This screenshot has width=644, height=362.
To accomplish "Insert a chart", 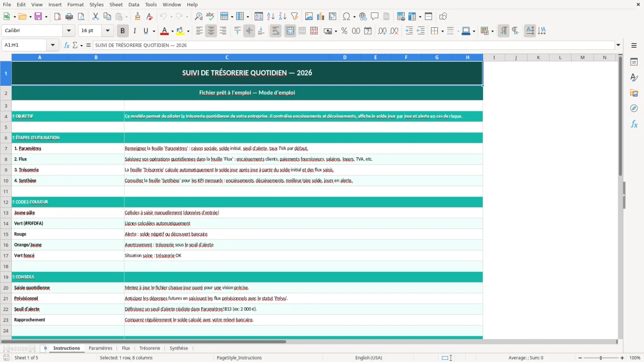I will [x=321, y=17].
